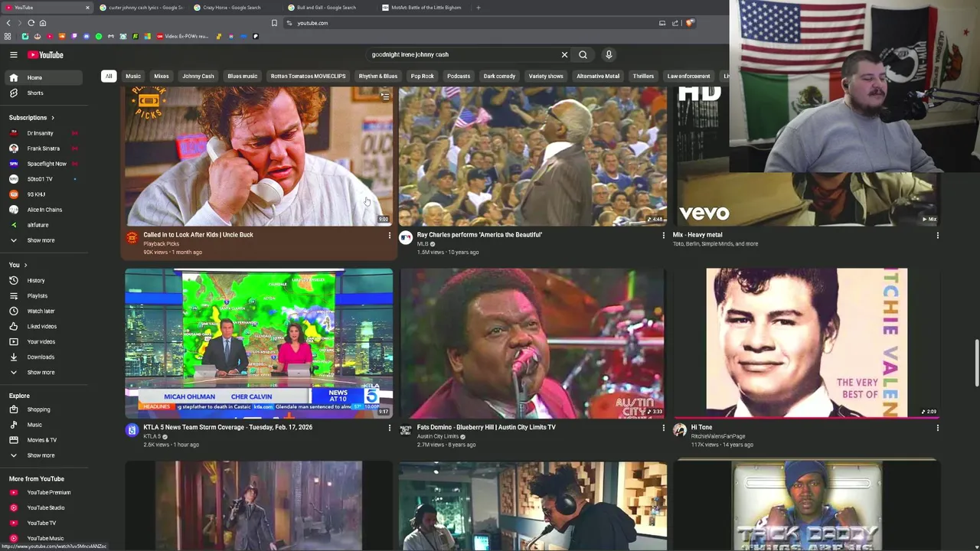Image resolution: width=980 pixels, height=551 pixels.
Task: Select the Rotten Tomatoes MOVIECLIPS chip
Action: coord(308,76)
